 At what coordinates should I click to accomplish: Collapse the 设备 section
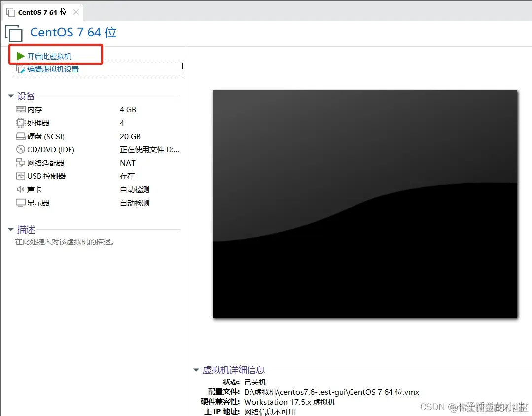point(11,96)
